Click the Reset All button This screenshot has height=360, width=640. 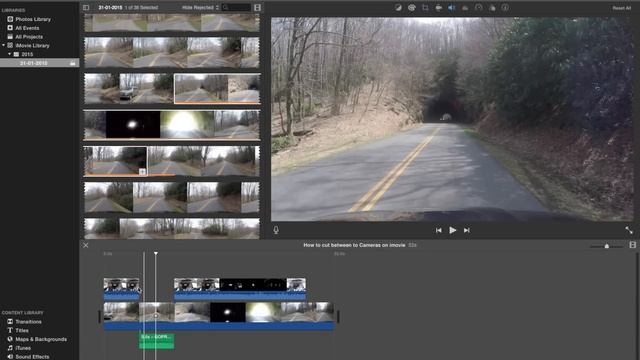(x=621, y=8)
